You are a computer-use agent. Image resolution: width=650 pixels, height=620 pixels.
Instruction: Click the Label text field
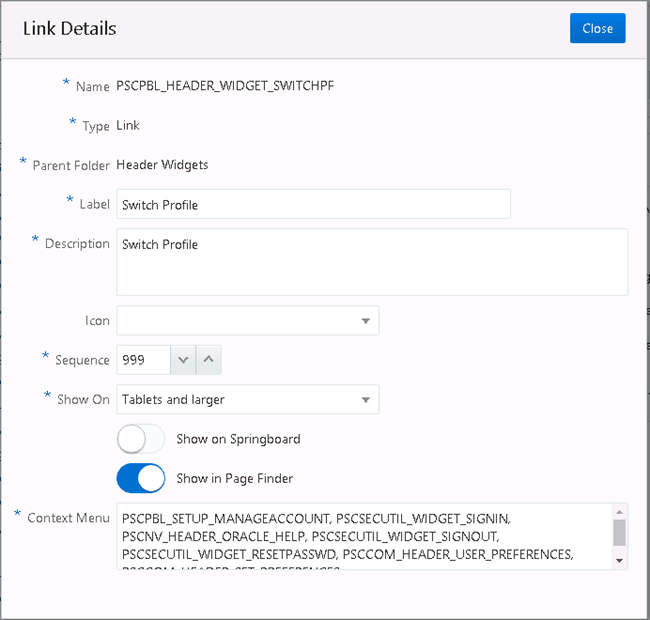tap(313, 204)
